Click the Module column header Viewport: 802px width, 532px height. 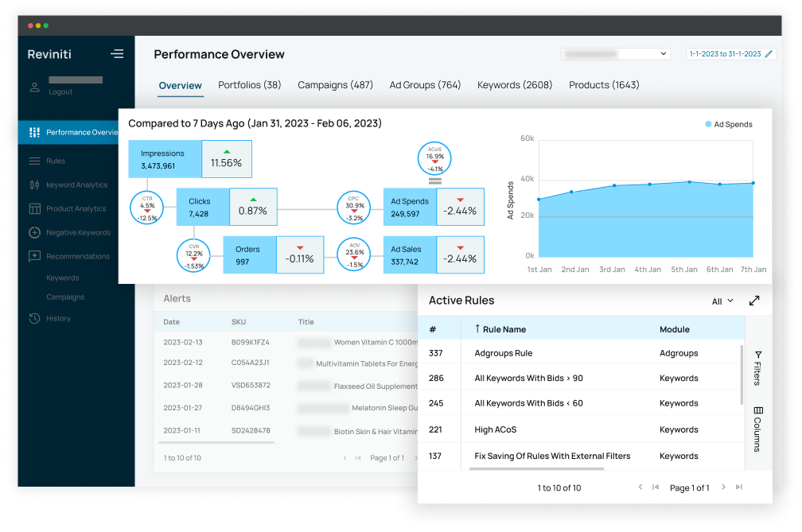click(x=674, y=330)
